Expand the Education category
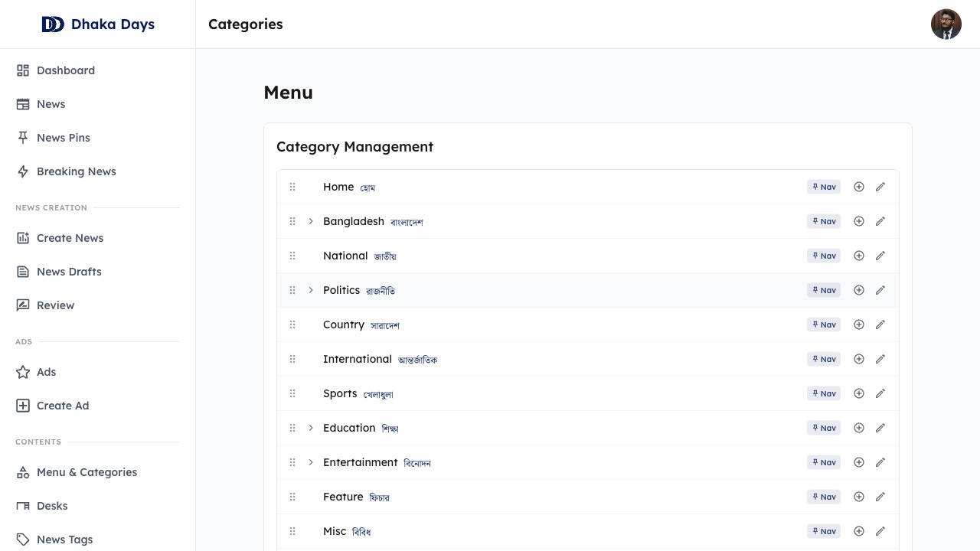The image size is (980, 551). (x=311, y=428)
